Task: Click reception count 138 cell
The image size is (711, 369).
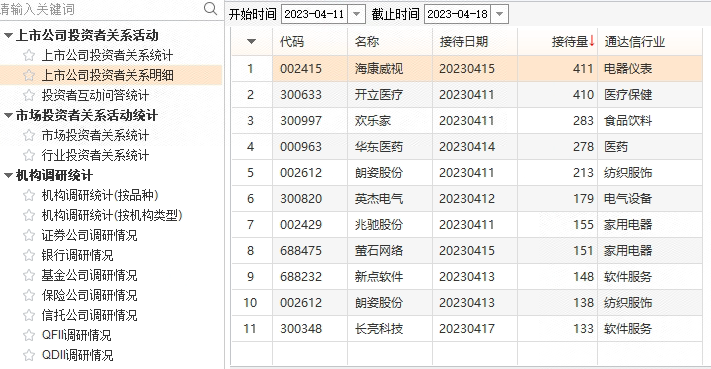Action: (x=558, y=302)
